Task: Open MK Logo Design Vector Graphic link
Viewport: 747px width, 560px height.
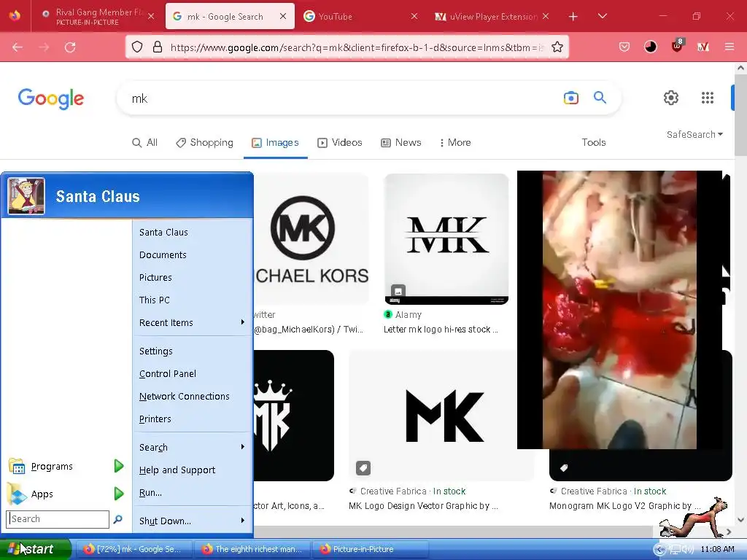Action: [423, 506]
